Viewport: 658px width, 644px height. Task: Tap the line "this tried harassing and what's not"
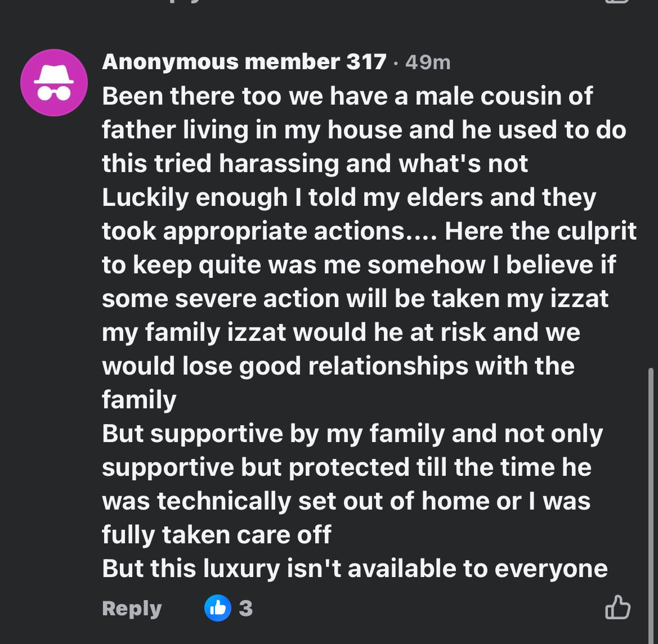[x=315, y=164]
